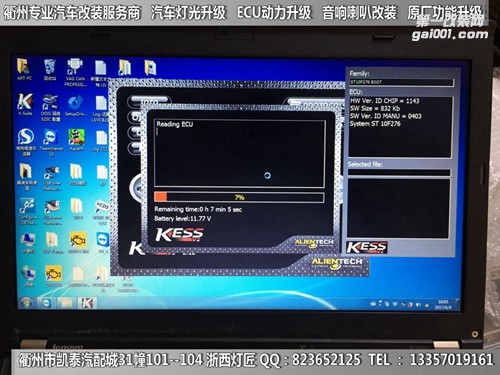This screenshot has height=375, width=500.
Task: Open the K-Suite desktop shortcut
Action: [x=25, y=104]
